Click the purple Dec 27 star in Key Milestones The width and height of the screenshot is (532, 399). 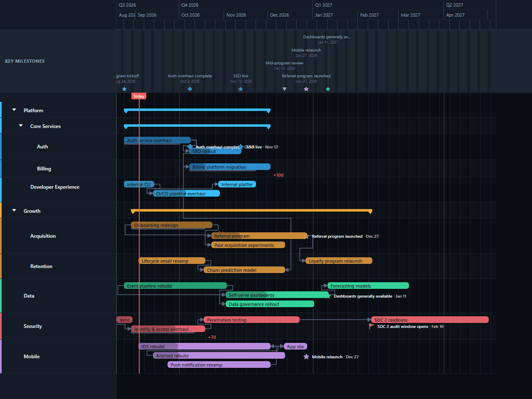(306, 89)
